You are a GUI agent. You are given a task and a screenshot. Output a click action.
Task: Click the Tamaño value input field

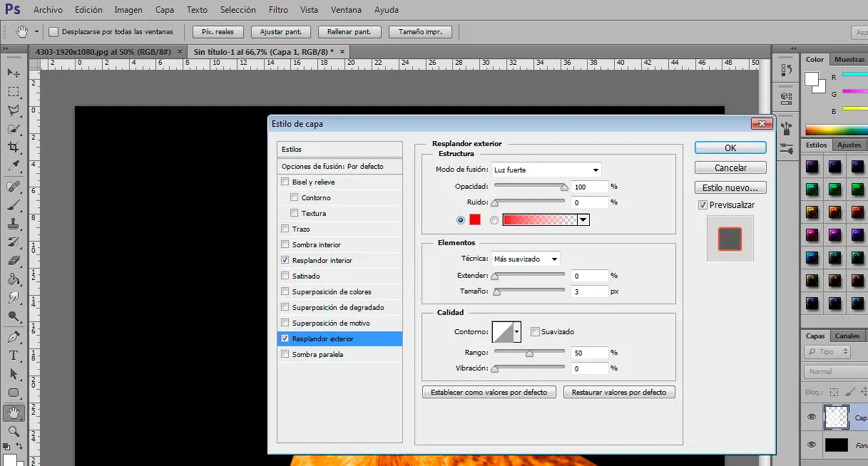pyautogui.click(x=589, y=291)
